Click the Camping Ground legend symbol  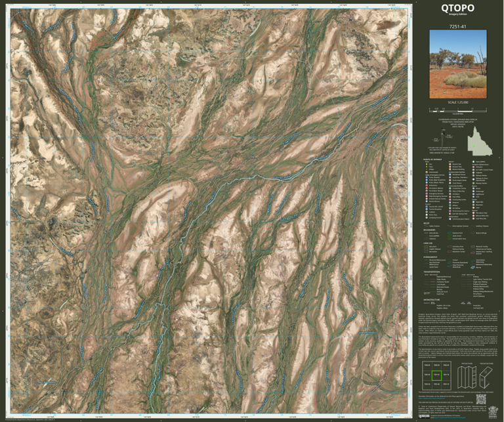pyautogui.click(x=427, y=218)
